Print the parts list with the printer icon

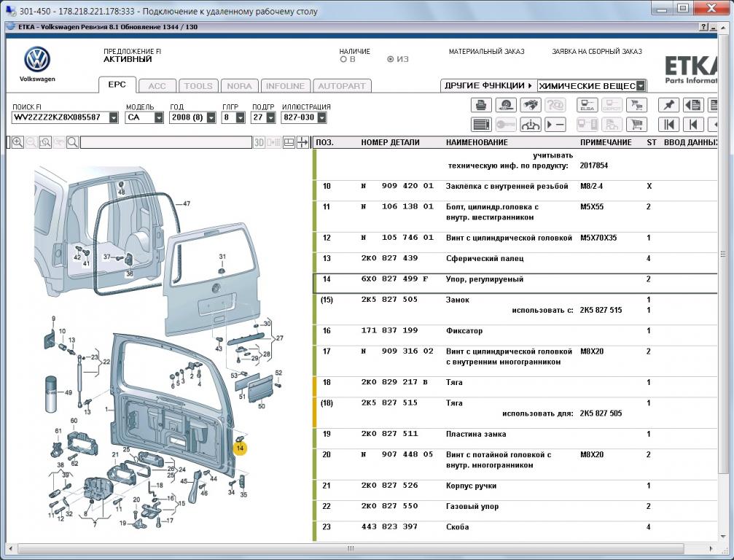[x=481, y=105]
